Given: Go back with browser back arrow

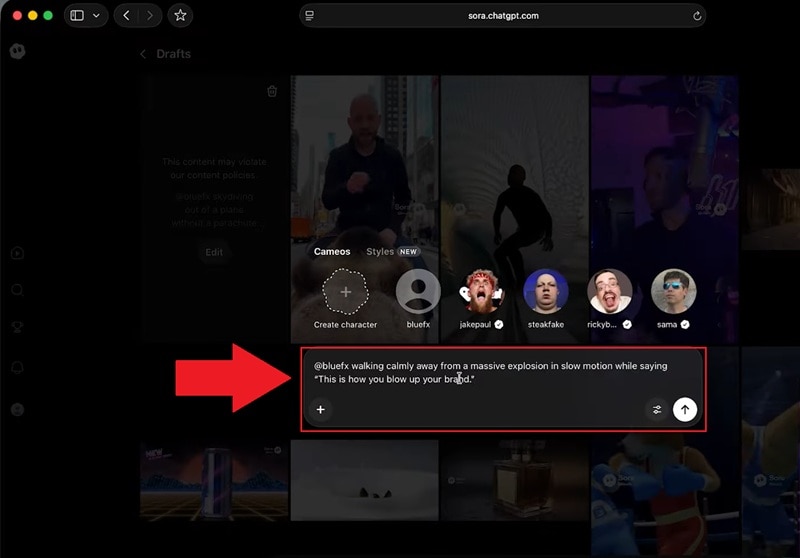Looking at the screenshot, I should coord(126,15).
